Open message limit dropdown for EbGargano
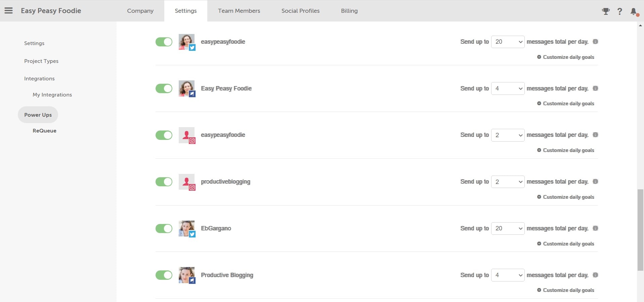644x302 pixels. coord(508,228)
